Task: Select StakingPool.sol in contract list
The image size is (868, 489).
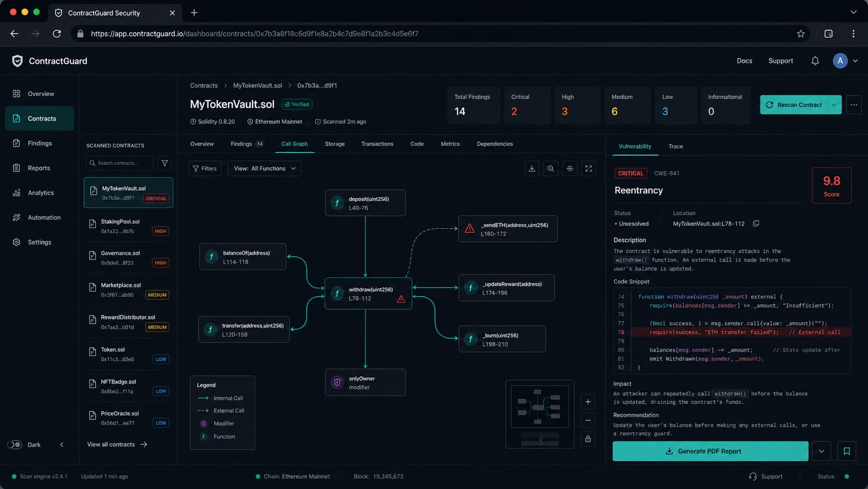Action: click(128, 226)
